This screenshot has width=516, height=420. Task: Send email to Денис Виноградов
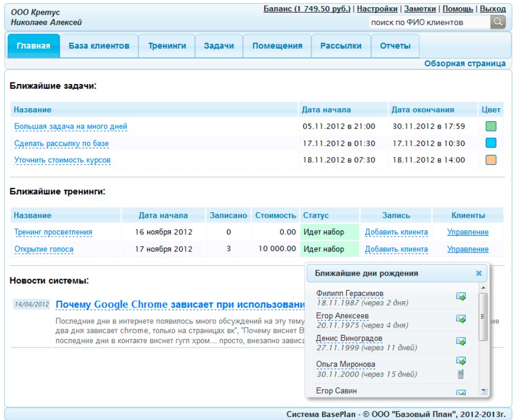tap(461, 341)
